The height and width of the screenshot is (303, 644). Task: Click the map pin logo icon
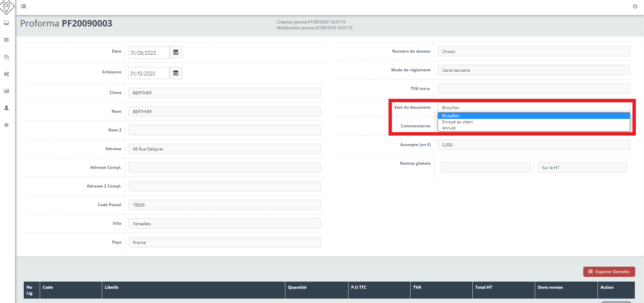coord(7,7)
